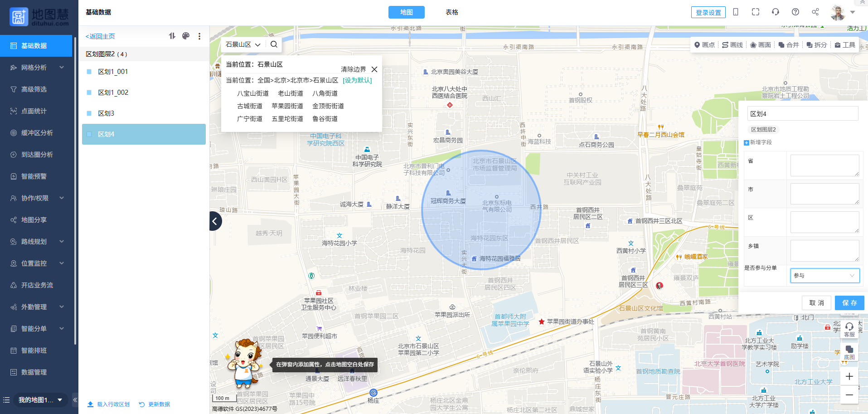Switch to the 表格 tab
The width and height of the screenshot is (868, 414).
(451, 12)
